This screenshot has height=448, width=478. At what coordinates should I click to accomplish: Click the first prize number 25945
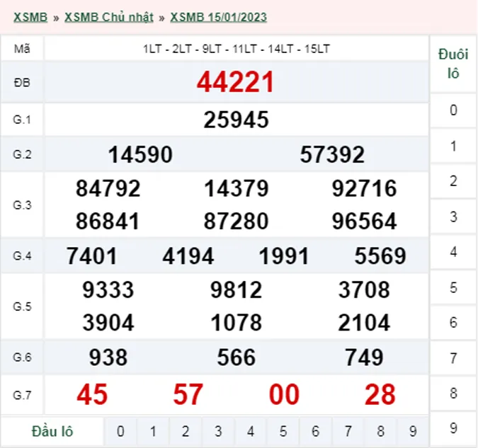[x=236, y=120]
